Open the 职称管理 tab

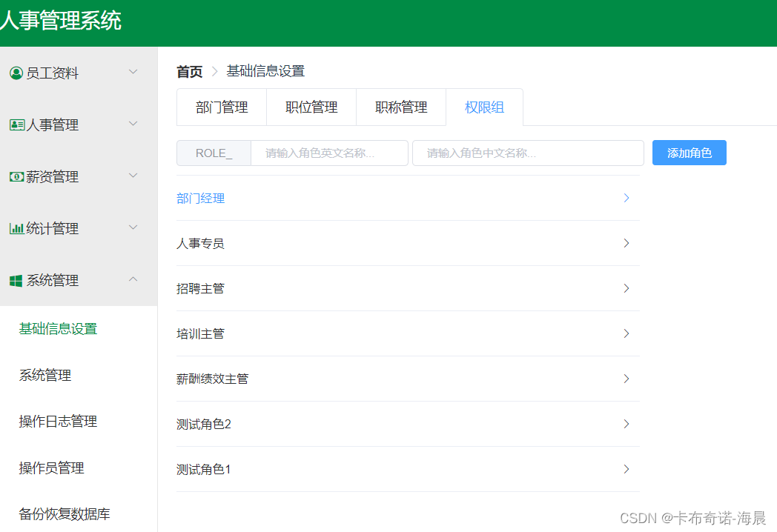point(401,107)
